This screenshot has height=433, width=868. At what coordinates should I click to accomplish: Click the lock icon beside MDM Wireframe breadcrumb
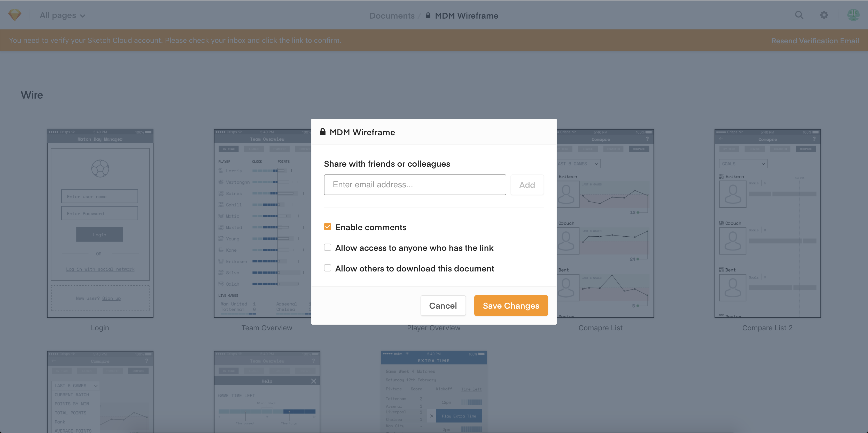click(x=428, y=15)
